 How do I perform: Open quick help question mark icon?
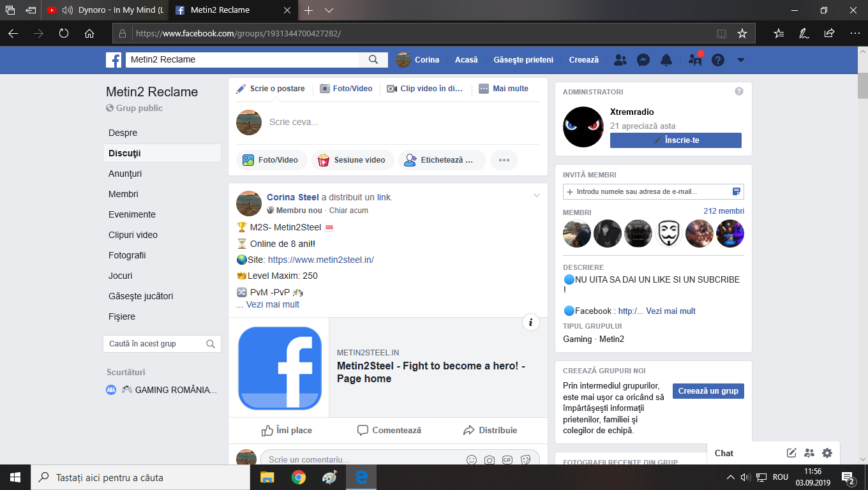pyautogui.click(x=718, y=60)
